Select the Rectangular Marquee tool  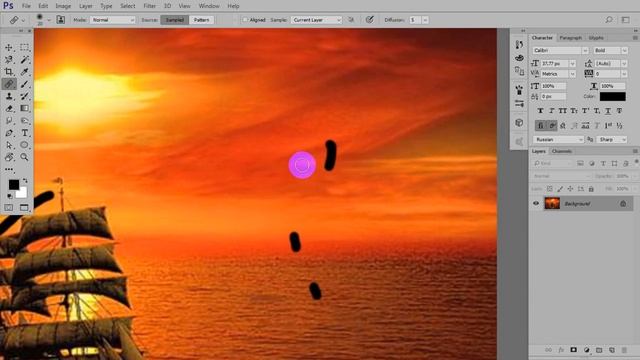24,47
